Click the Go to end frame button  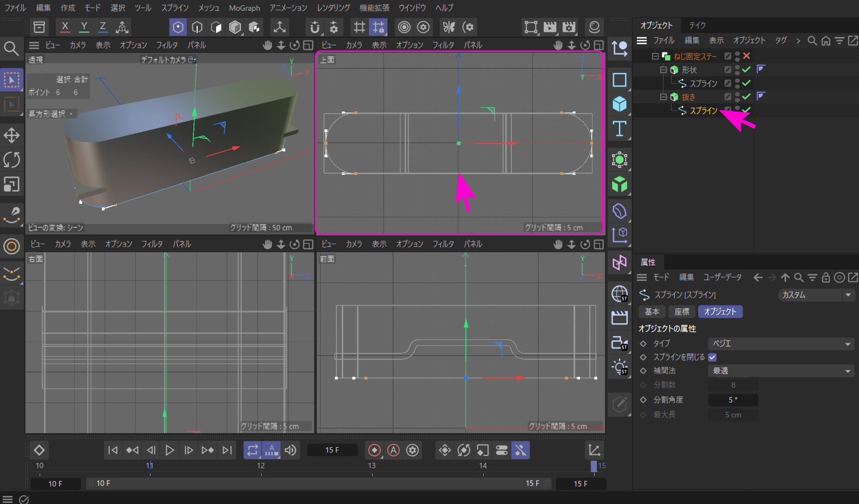click(x=227, y=450)
